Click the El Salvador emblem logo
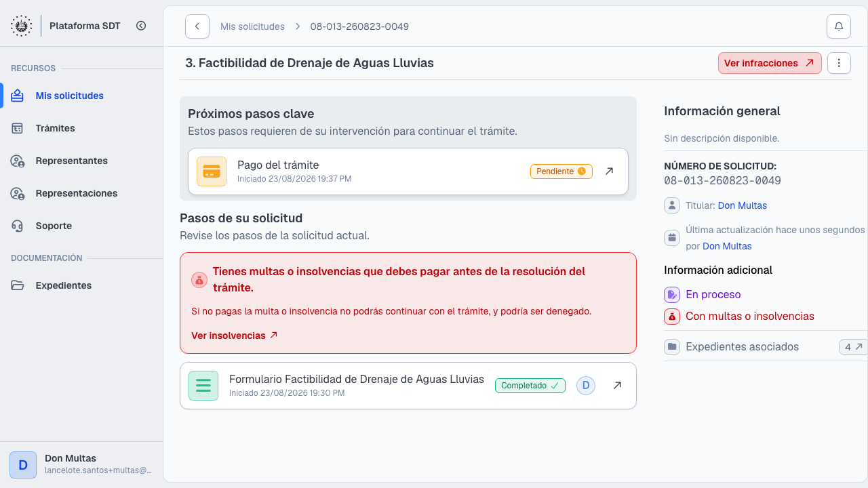The width and height of the screenshot is (868, 488). pyautogui.click(x=21, y=26)
